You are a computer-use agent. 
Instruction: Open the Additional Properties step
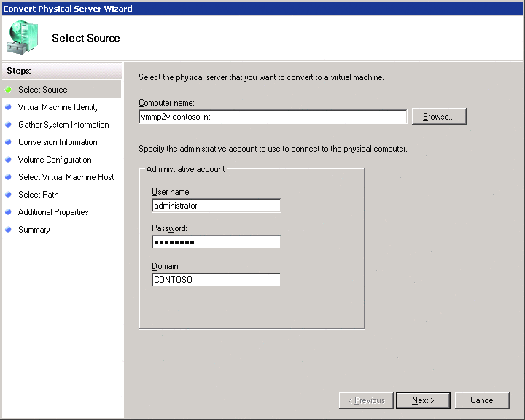point(53,212)
